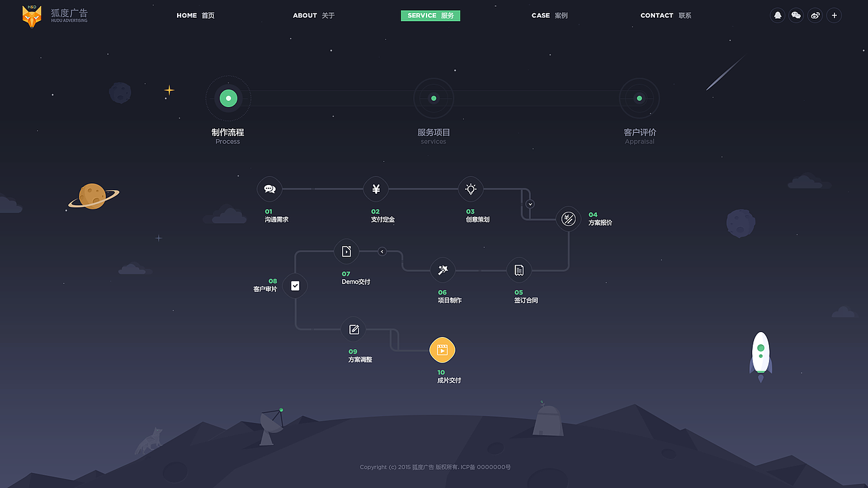Select the 服务项目 services radio circle
This screenshot has width=868, height=488.
coord(433,98)
